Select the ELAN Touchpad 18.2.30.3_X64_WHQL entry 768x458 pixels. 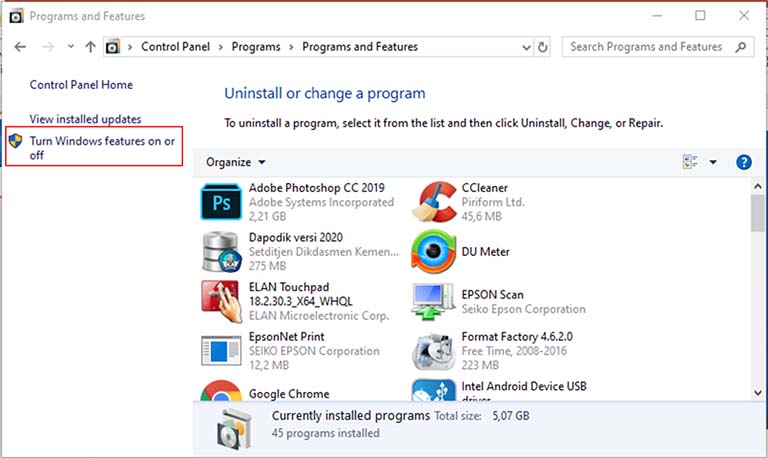click(301, 294)
